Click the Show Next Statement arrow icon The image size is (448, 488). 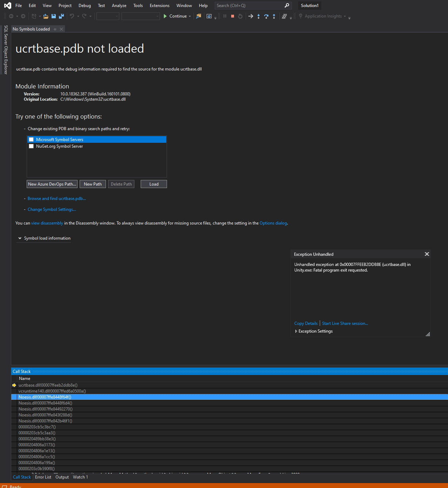coord(250,16)
